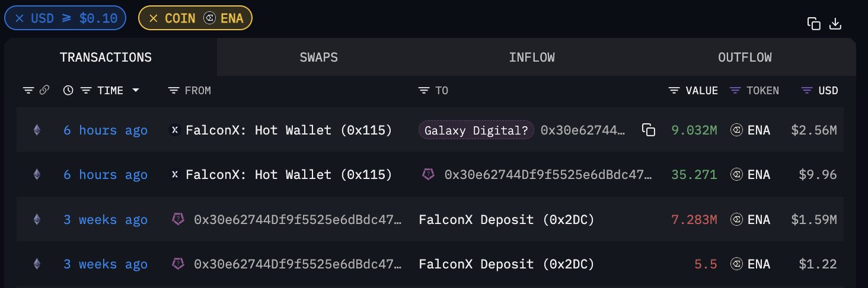The image size is (868, 288).
Task: Open the purple wallet icon in the 7.283M row
Action: [177, 220]
